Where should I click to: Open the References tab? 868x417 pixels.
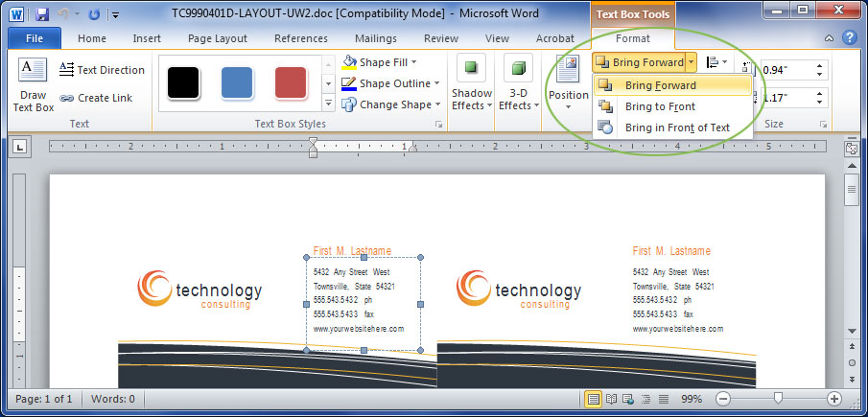click(301, 38)
